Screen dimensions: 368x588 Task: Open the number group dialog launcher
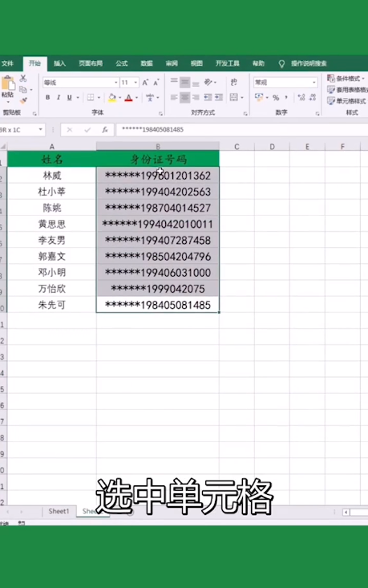click(317, 113)
